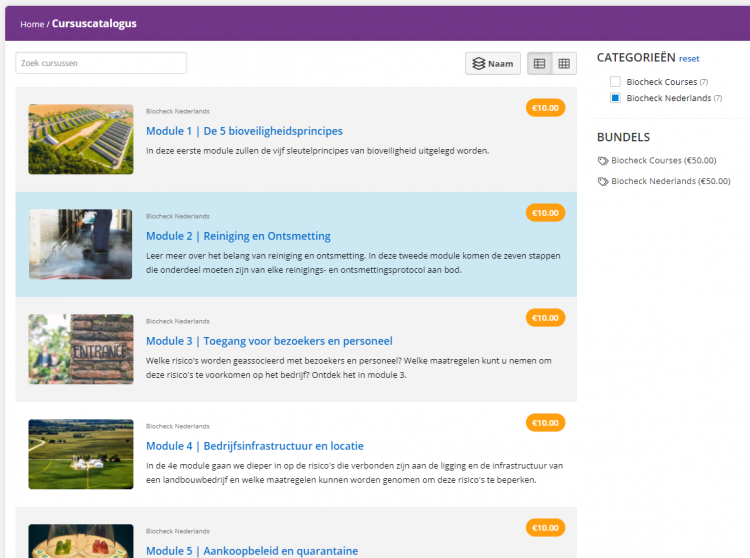This screenshot has width=750, height=558.
Task: Click the €10.00 price badge on Module 4
Action: point(545,423)
